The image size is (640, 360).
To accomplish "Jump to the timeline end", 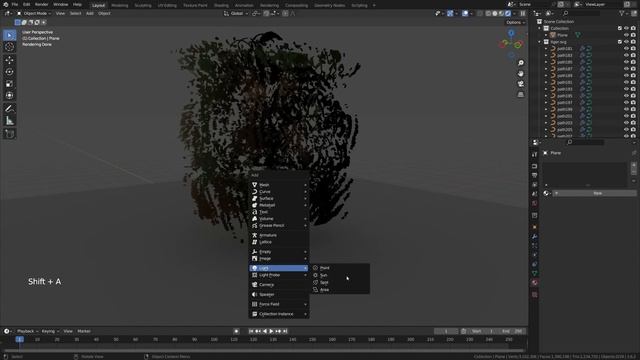I will (x=285, y=331).
